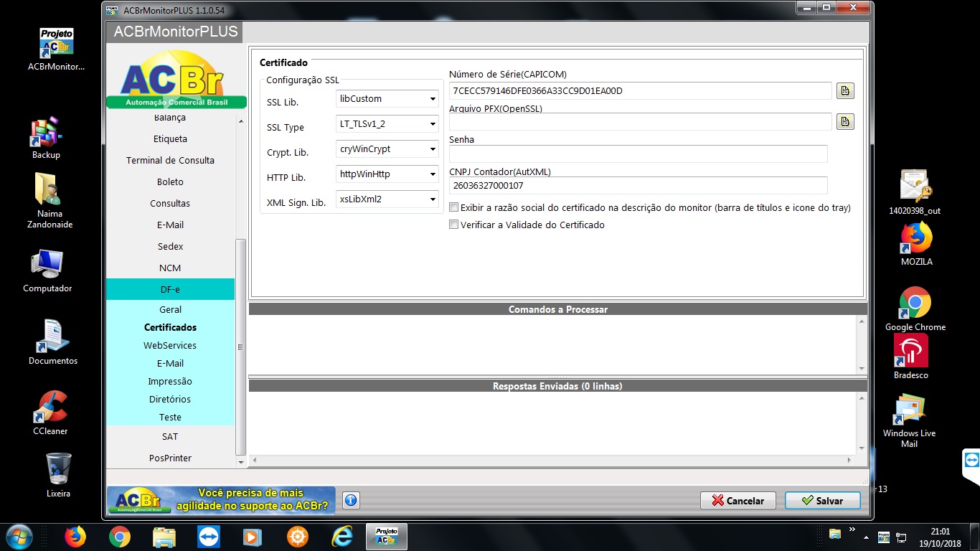
Task: Click CNPJ Contador input field
Action: pyautogui.click(x=638, y=185)
